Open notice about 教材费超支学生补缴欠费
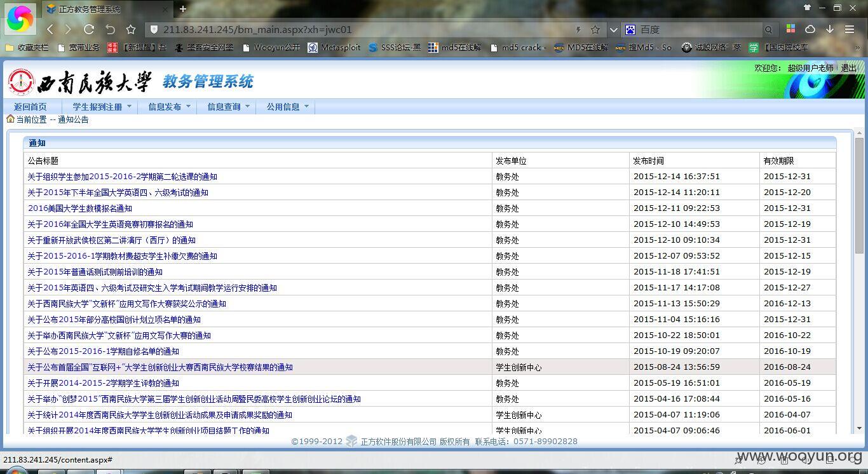The height and width of the screenshot is (474, 868). coord(122,256)
